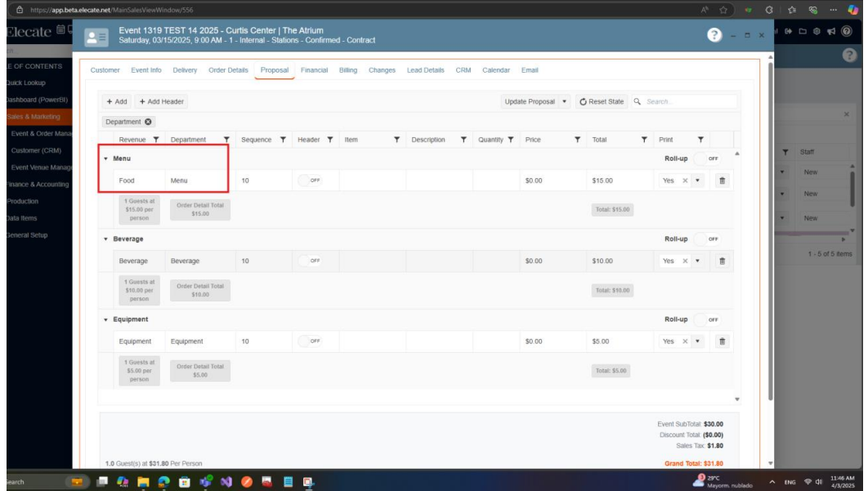Collapse the Equipment group
Viewport: 868px width, 491px height.
pos(105,319)
